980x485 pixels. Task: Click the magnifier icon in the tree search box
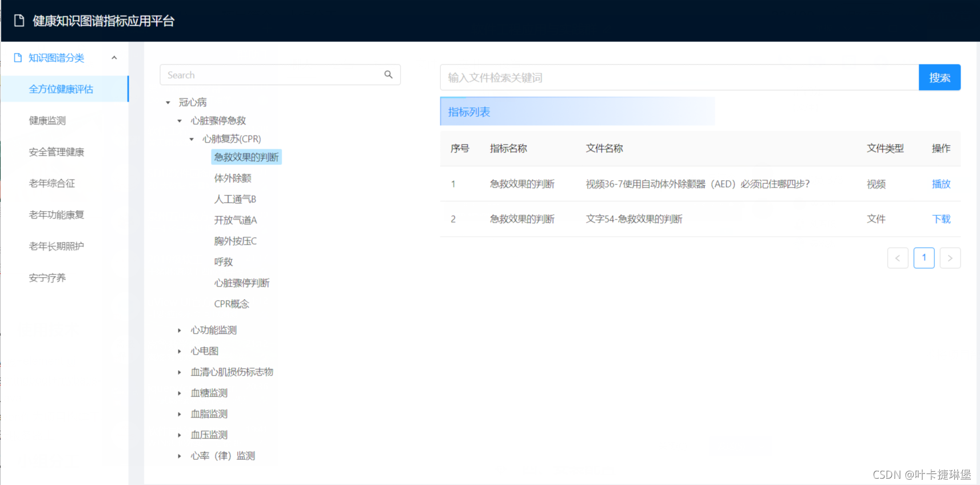[388, 75]
